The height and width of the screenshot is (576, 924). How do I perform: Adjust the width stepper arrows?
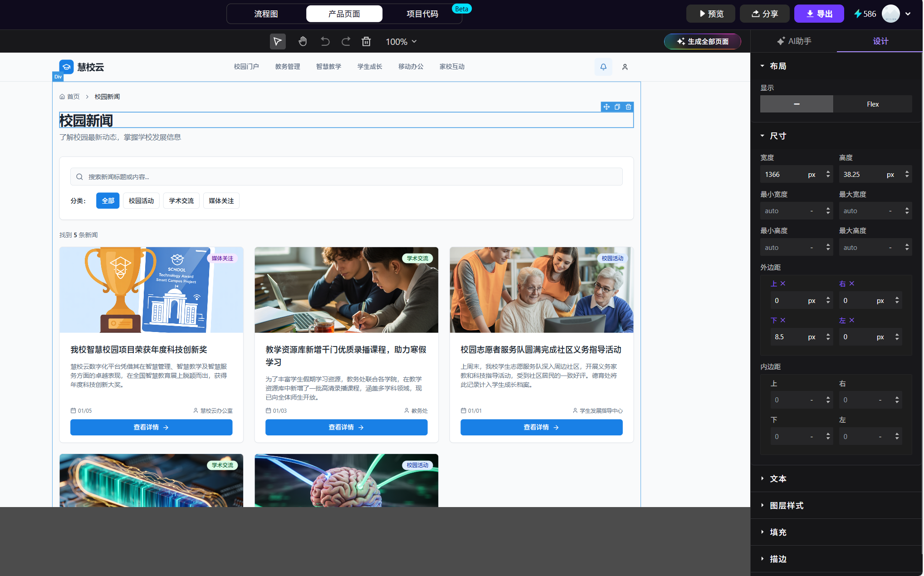[x=828, y=175]
